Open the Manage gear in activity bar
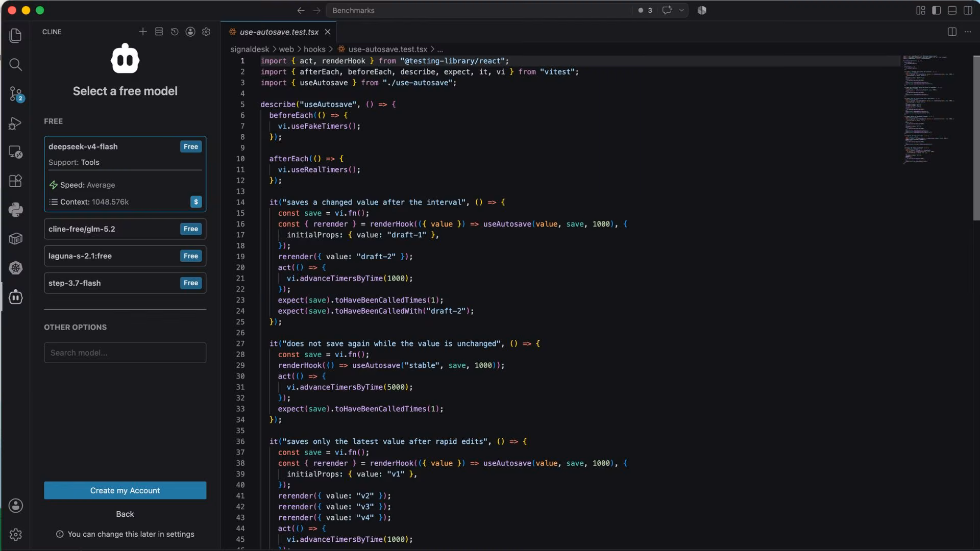Viewport: 980px width, 551px height. point(15,534)
